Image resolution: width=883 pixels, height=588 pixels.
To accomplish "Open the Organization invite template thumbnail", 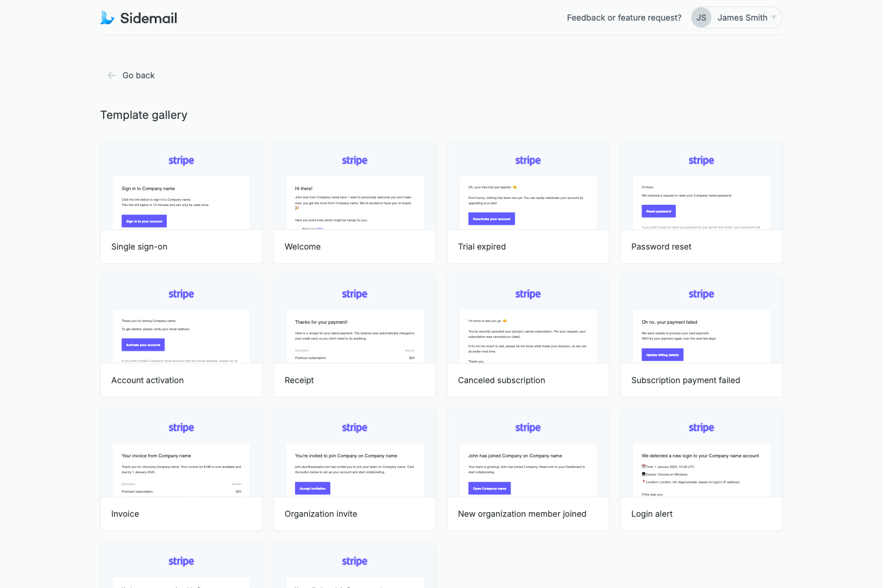I will pyautogui.click(x=355, y=453).
